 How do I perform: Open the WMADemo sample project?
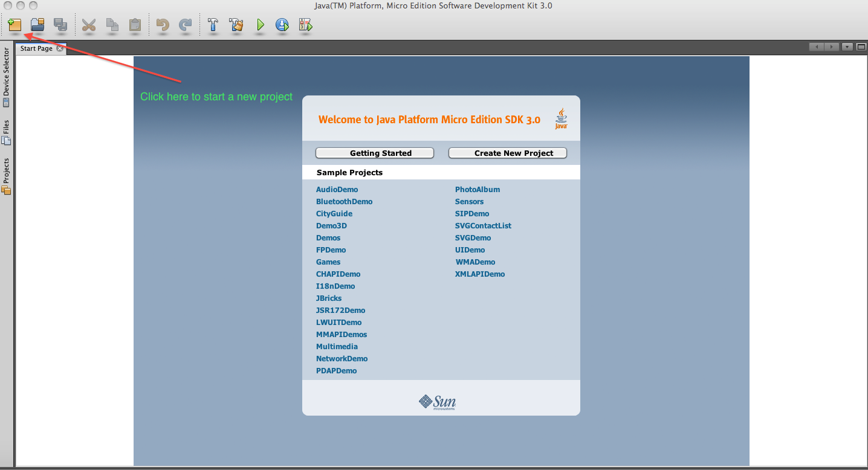pyautogui.click(x=475, y=262)
